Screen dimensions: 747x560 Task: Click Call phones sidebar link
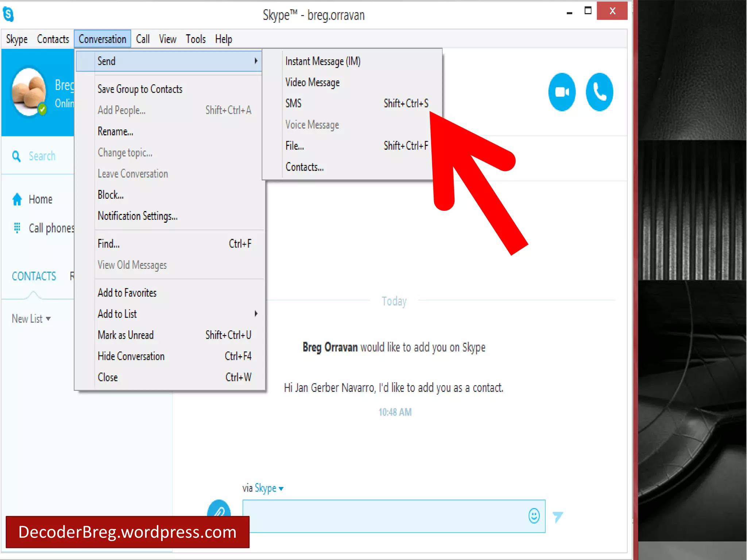(51, 228)
